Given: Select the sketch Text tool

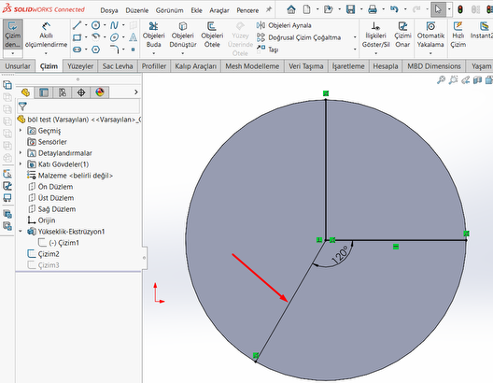Looking at the screenshot, I should point(133,37).
